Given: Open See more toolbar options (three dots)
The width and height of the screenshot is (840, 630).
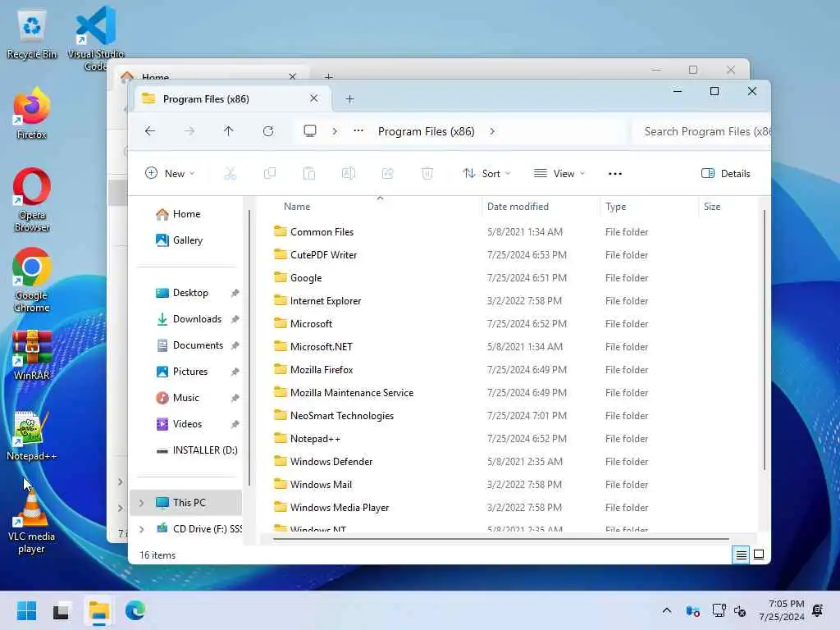Looking at the screenshot, I should tap(615, 174).
